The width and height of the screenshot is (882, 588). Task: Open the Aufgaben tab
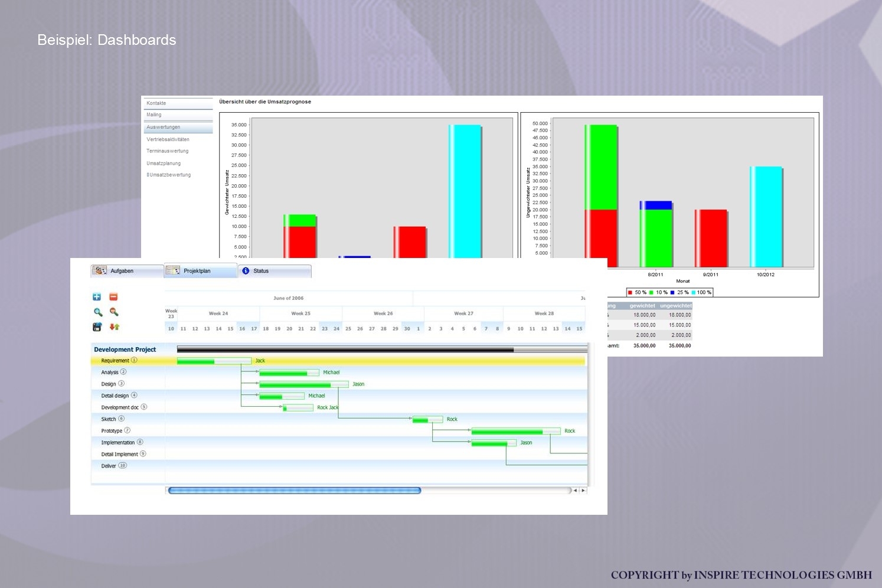click(127, 271)
